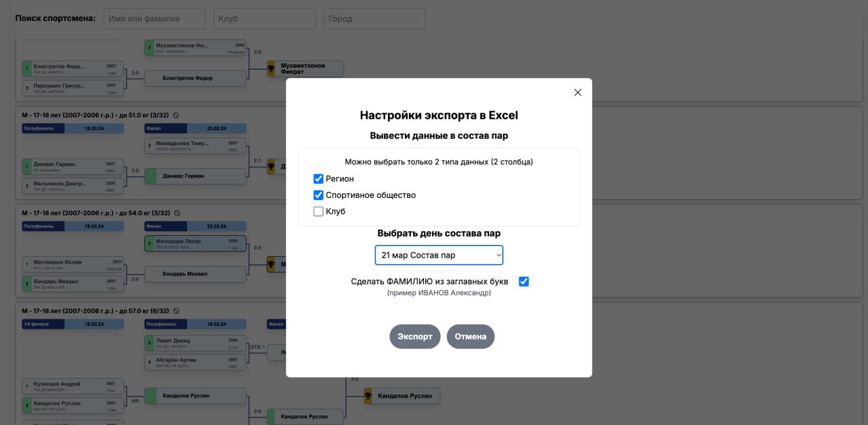Click the Можно выбрать только 2 типа данных note
Image resolution: width=868 pixels, height=425 pixels.
click(439, 162)
